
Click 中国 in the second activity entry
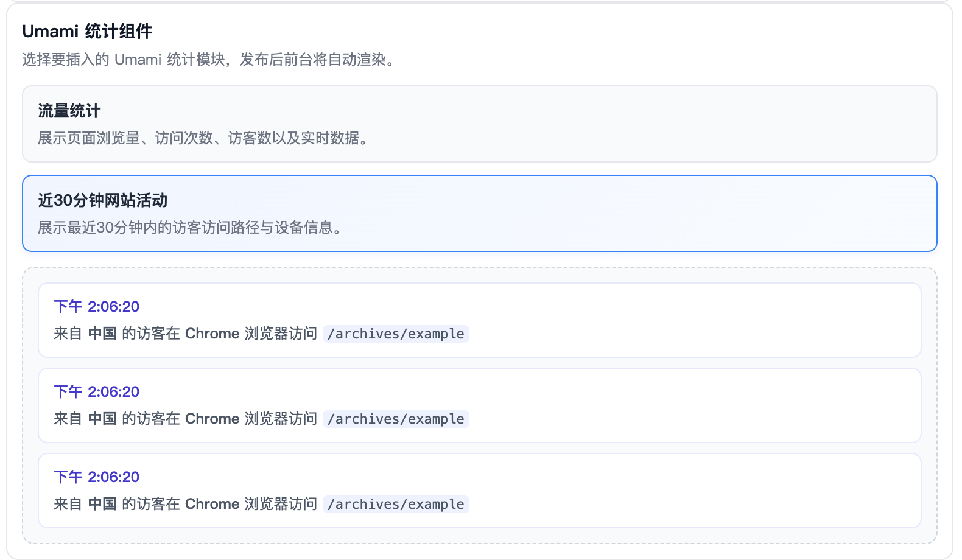pos(102,419)
